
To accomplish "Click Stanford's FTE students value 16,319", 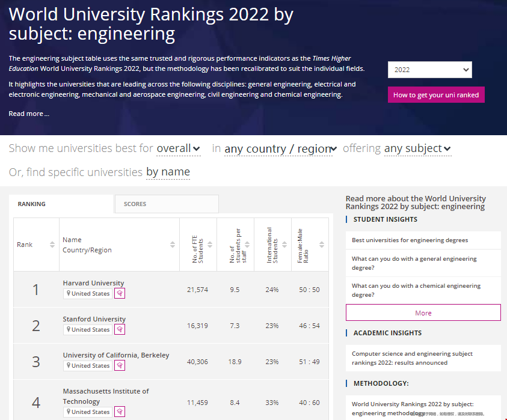I will [x=197, y=326].
